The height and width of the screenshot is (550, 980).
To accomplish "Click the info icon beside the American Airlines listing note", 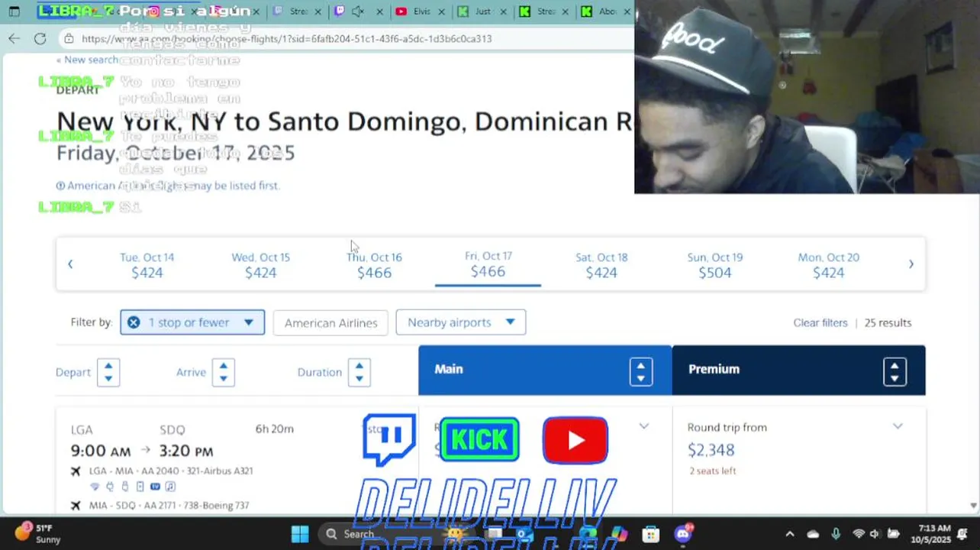I will pyautogui.click(x=60, y=186).
